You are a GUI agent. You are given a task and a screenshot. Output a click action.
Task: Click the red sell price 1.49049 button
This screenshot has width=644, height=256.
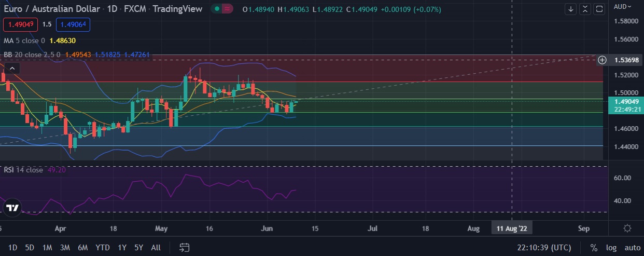[20, 24]
